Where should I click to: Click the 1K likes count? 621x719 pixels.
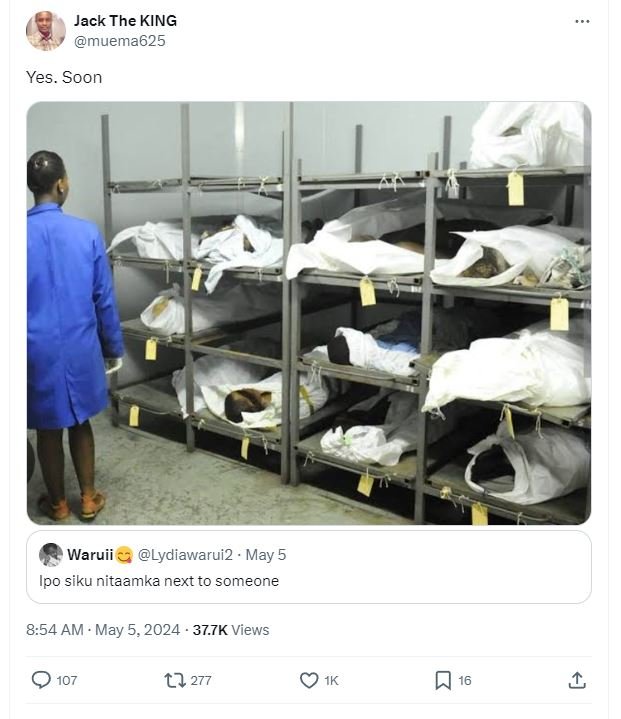coord(332,680)
